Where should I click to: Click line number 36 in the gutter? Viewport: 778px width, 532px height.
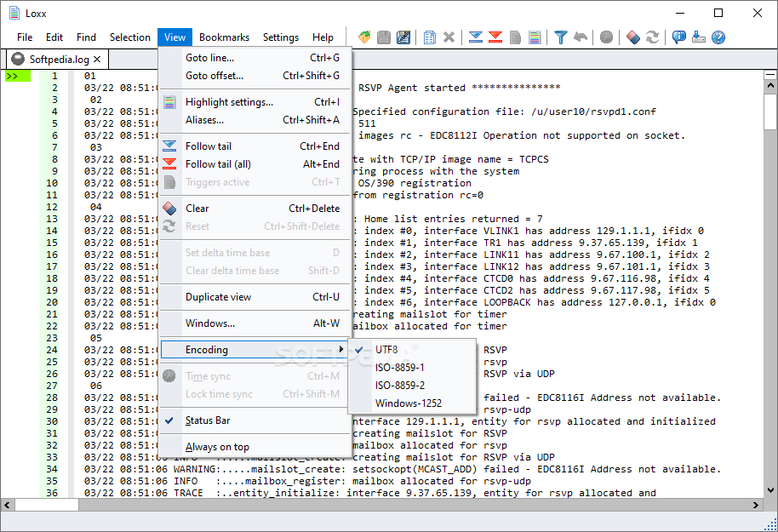tap(52, 493)
